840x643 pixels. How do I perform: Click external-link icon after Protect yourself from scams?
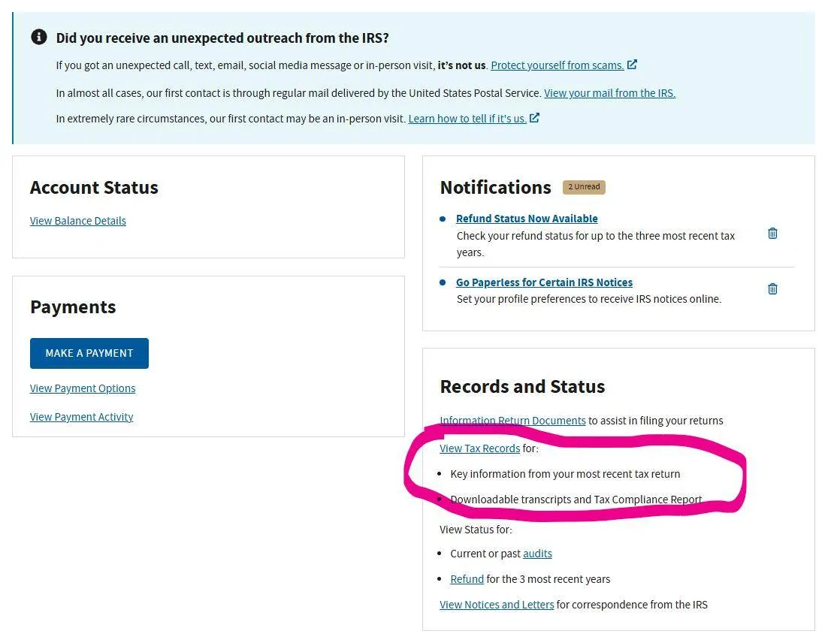click(x=632, y=65)
